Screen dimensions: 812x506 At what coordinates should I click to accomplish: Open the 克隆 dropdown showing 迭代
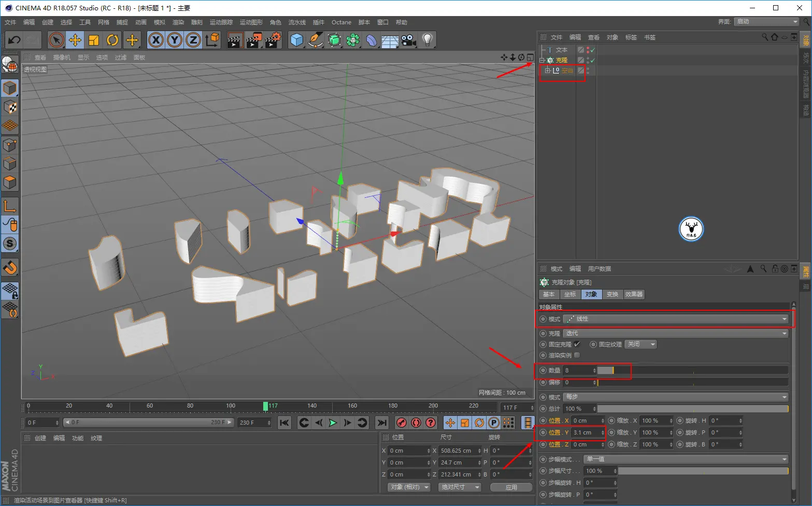tap(676, 334)
